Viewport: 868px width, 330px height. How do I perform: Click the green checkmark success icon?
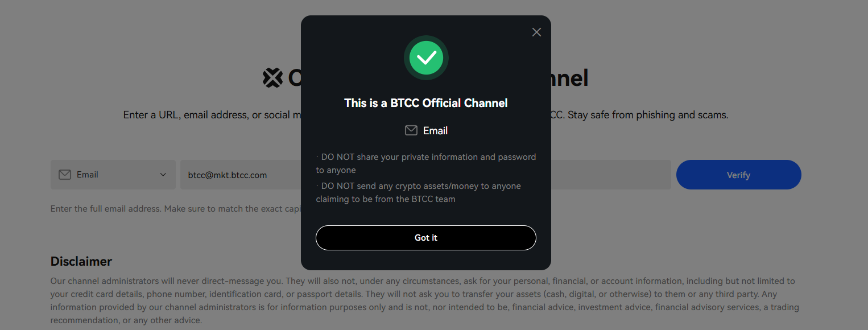(426, 57)
